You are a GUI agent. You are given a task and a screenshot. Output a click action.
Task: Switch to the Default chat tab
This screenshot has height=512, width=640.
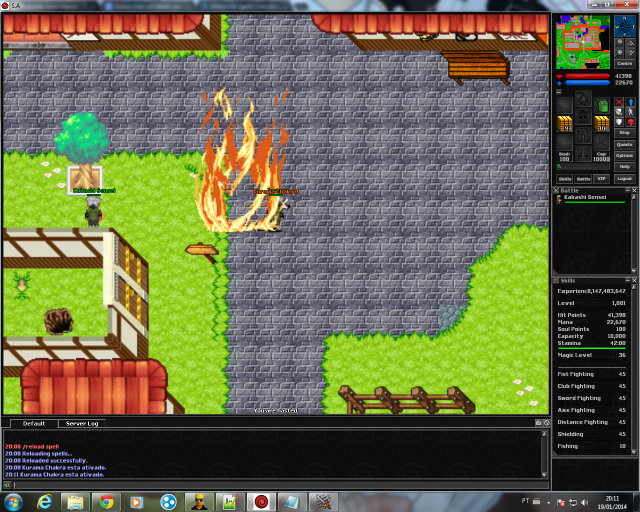tap(34, 423)
